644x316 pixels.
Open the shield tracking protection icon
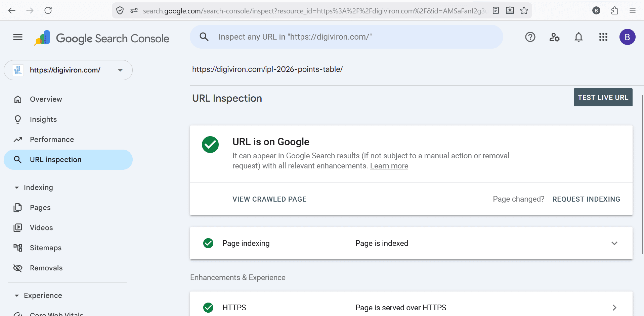coord(120,11)
